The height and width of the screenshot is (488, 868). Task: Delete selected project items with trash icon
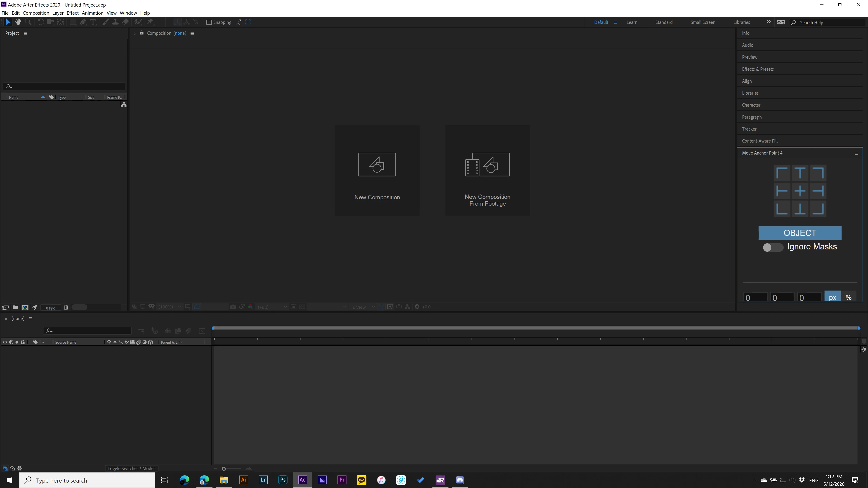point(66,307)
